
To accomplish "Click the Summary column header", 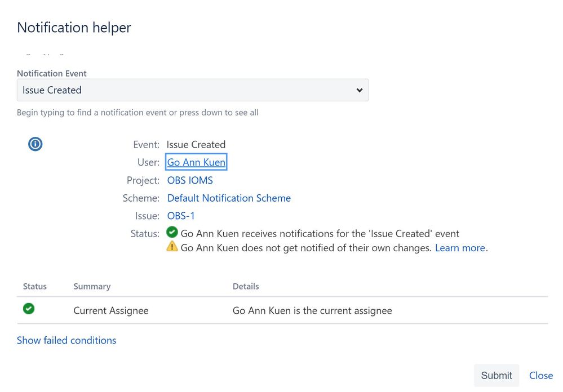I will (x=92, y=286).
